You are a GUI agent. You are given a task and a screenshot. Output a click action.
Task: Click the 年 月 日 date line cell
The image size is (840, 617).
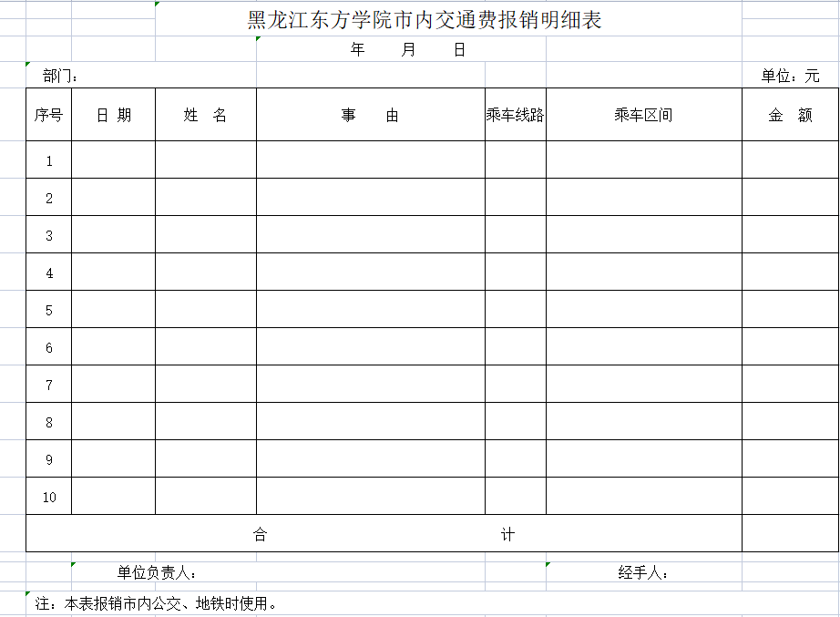pos(401,49)
